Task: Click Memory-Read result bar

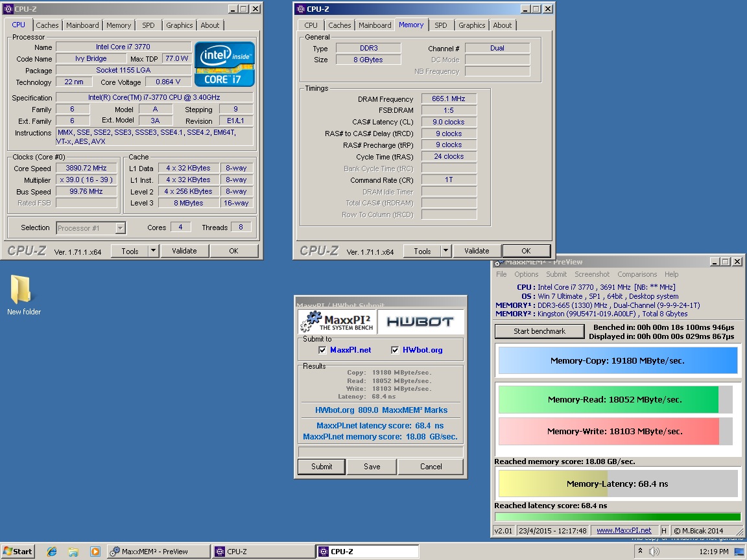Action: pyautogui.click(x=615, y=399)
